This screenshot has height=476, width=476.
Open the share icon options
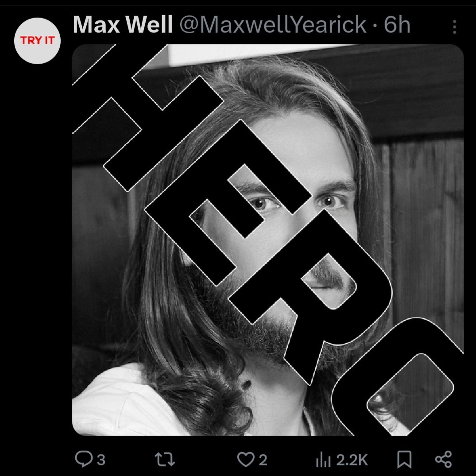click(444, 459)
